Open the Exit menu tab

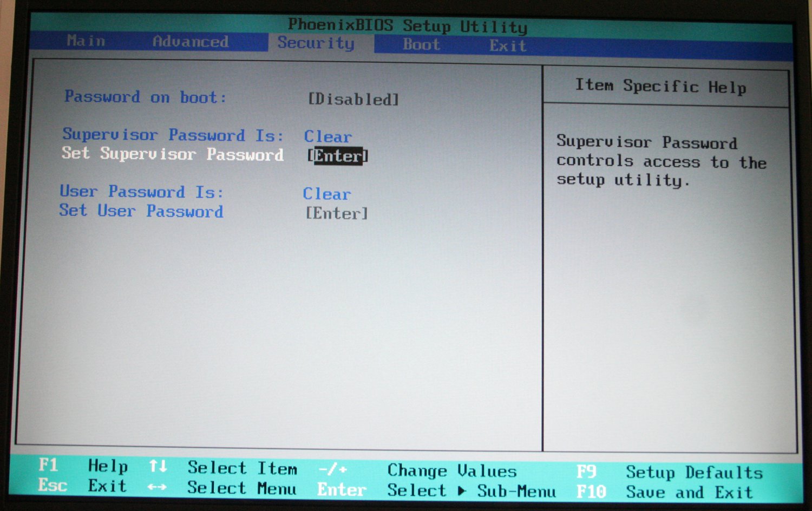click(508, 46)
